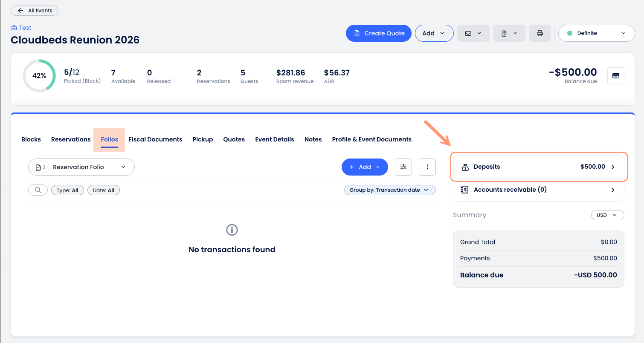Image resolution: width=644 pixels, height=343 pixels.
Task: Open Profile & Event Documents tab
Action: (372, 139)
